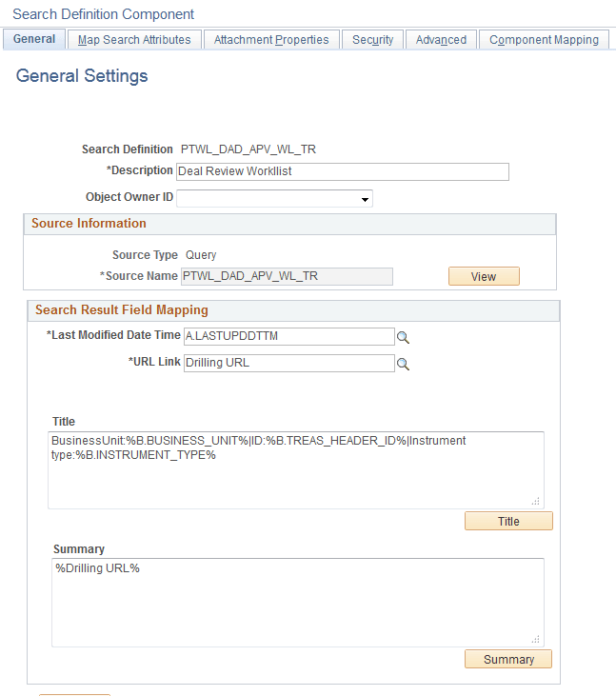This screenshot has height=696, width=616.
Task: Click the Search Result Field Mapping header
Action: 294,310
